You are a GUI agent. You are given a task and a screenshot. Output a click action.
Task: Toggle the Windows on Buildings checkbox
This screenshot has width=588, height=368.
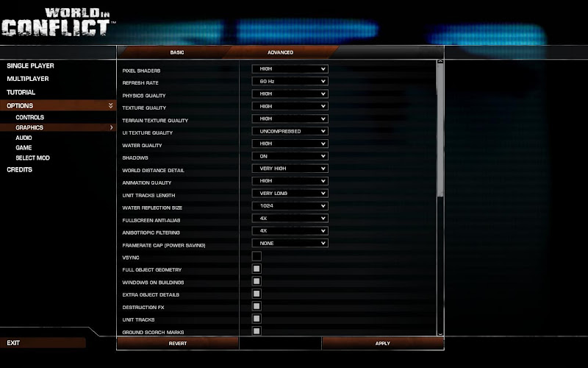257,281
